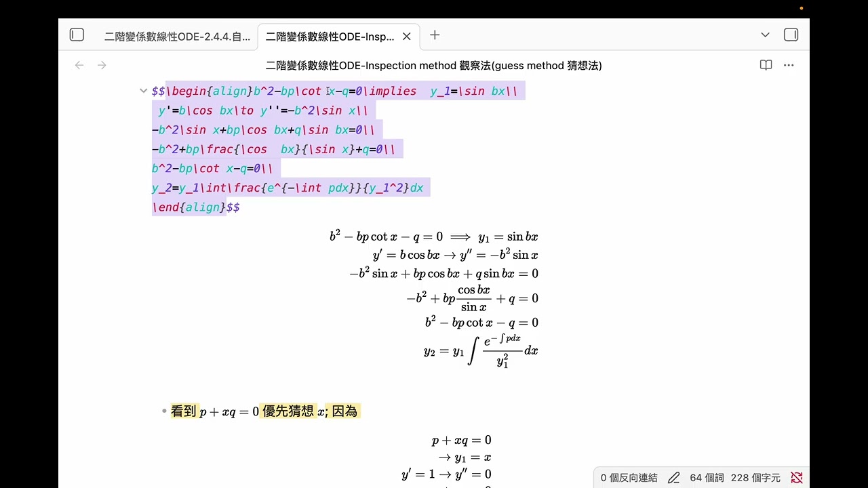
Task: Open the more options three-dot menu
Action: tap(789, 65)
